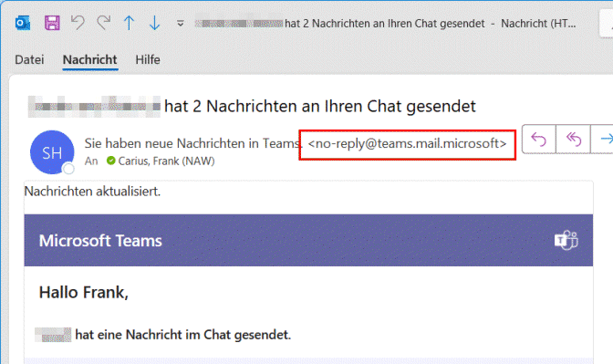The image size is (613, 364).
Task: Reply all using the double arrow button
Action: click(573, 139)
